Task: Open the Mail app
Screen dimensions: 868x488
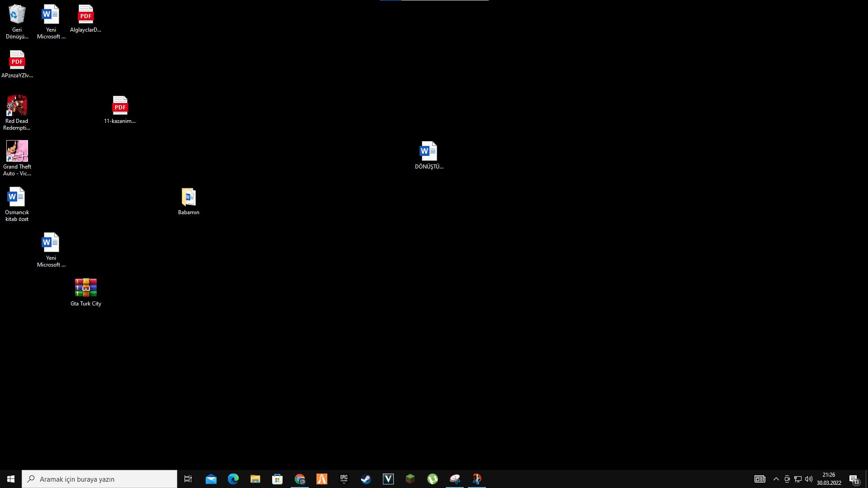Action: [211, 479]
